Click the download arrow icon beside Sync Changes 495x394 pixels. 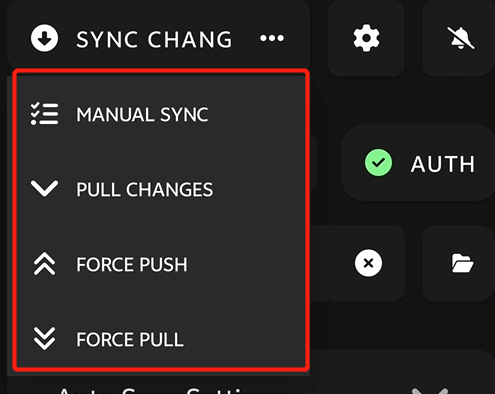pos(44,38)
